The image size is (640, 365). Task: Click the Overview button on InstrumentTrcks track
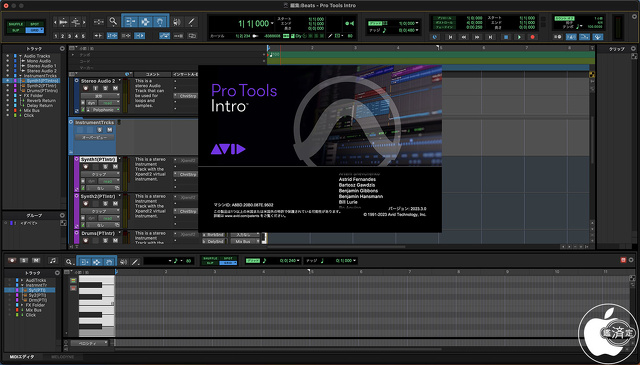[x=95, y=138]
